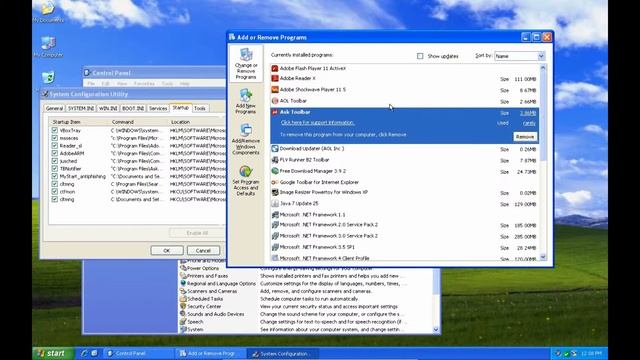This screenshot has width=640, height=360.
Task: Click the Ask Toolbar icon in selected row
Action: coord(275,112)
